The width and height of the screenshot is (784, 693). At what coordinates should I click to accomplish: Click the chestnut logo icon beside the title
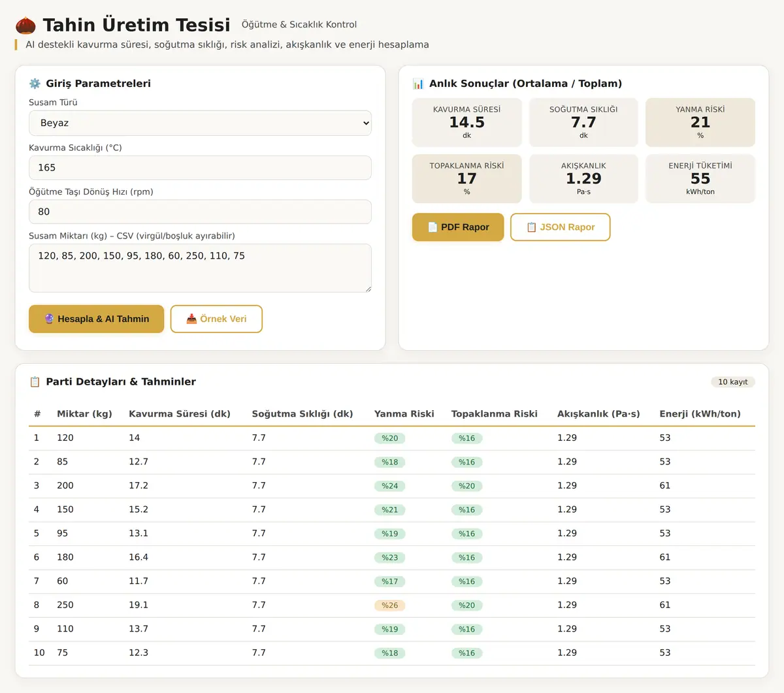[x=25, y=25]
